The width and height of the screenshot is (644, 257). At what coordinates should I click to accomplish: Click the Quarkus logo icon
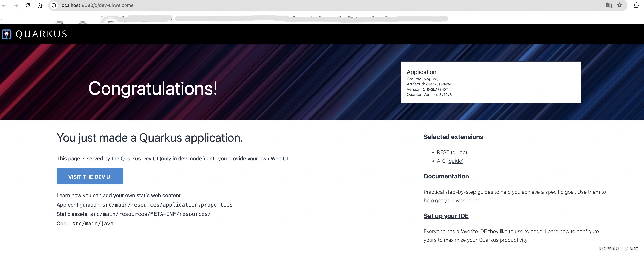(x=6, y=34)
